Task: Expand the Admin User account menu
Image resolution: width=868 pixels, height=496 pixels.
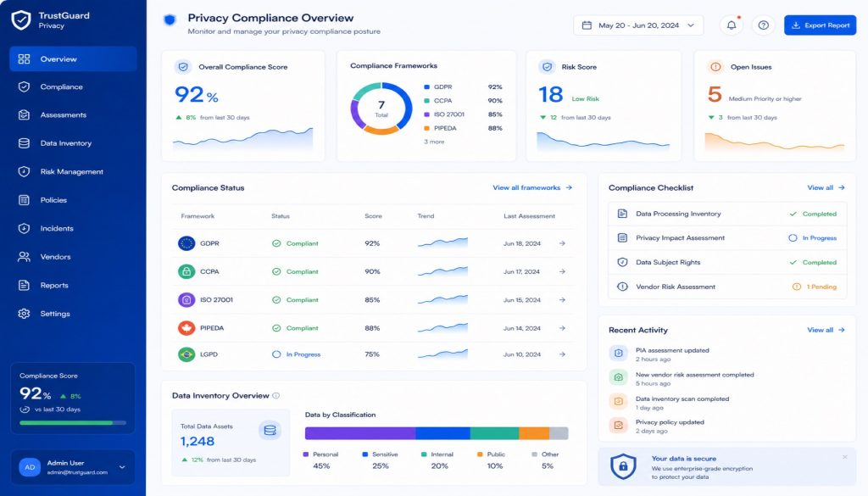Action: pyautogui.click(x=122, y=467)
